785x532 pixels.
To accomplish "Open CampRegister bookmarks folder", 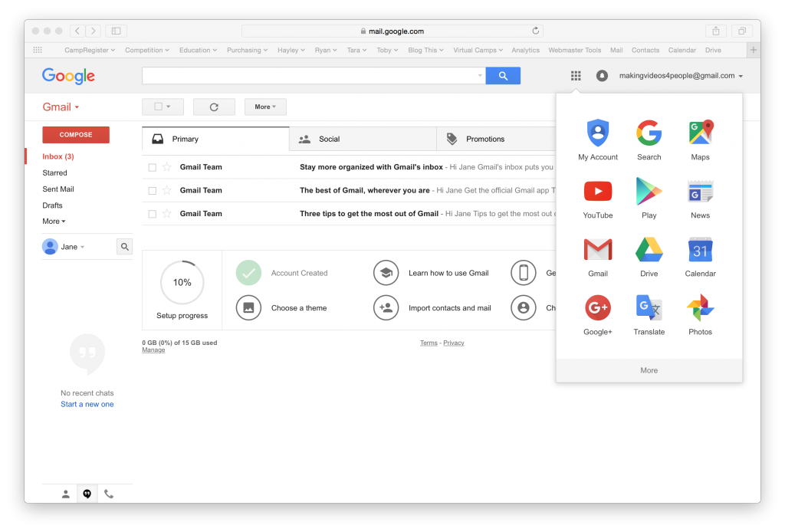I will point(90,50).
